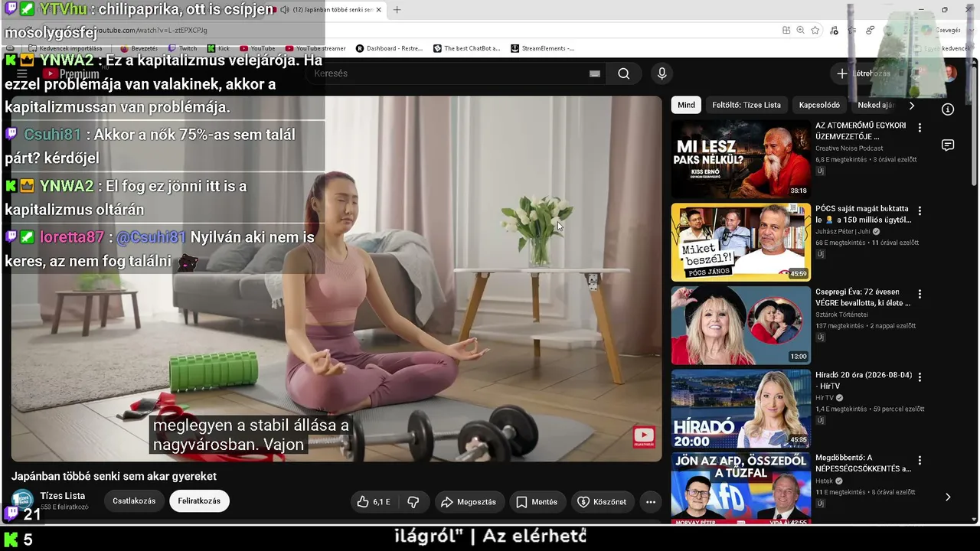Open the Létrehozás create button
The height and width of the screenshot is (551, 980).
pyautogui.click(x=864, y=73)
